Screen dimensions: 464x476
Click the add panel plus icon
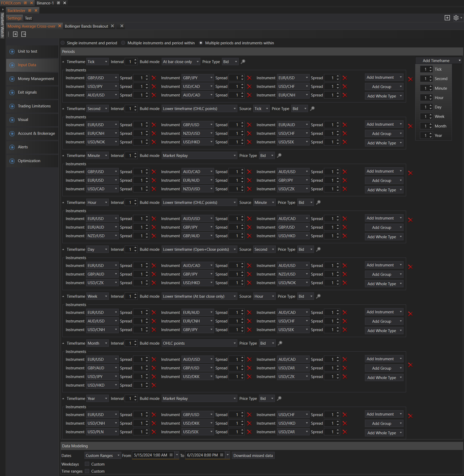(x=447, y=18)
